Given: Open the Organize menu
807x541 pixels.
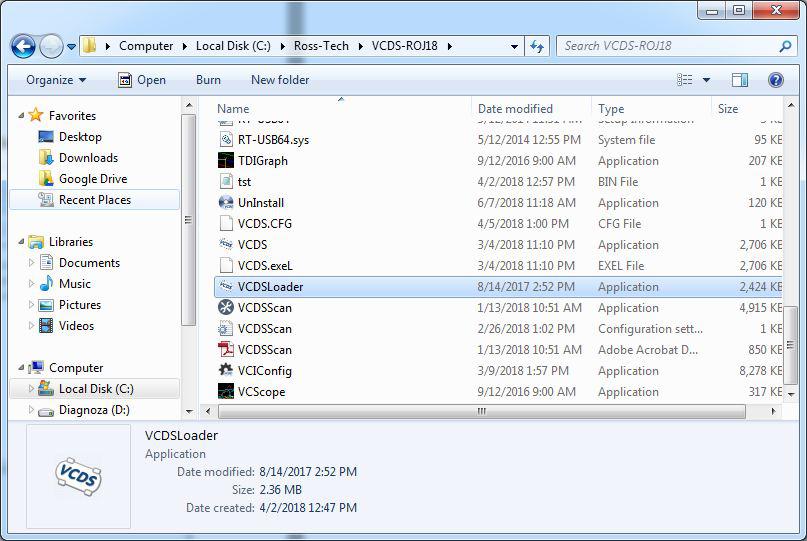Looking at the screenshot, I should point(56,80).
